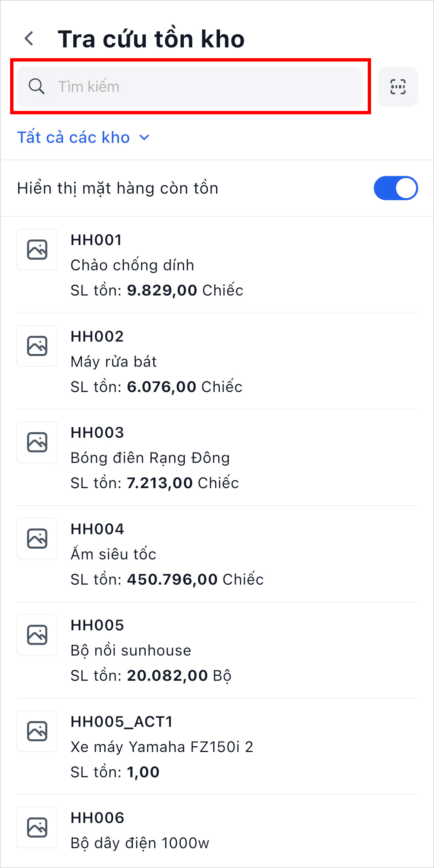
Task: Click the chevron beside Tất cả các kho
Action: [144, 137]
